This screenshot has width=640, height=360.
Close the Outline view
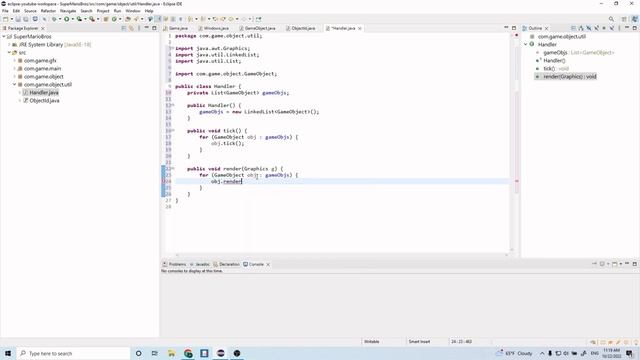[x=547, y=28]
